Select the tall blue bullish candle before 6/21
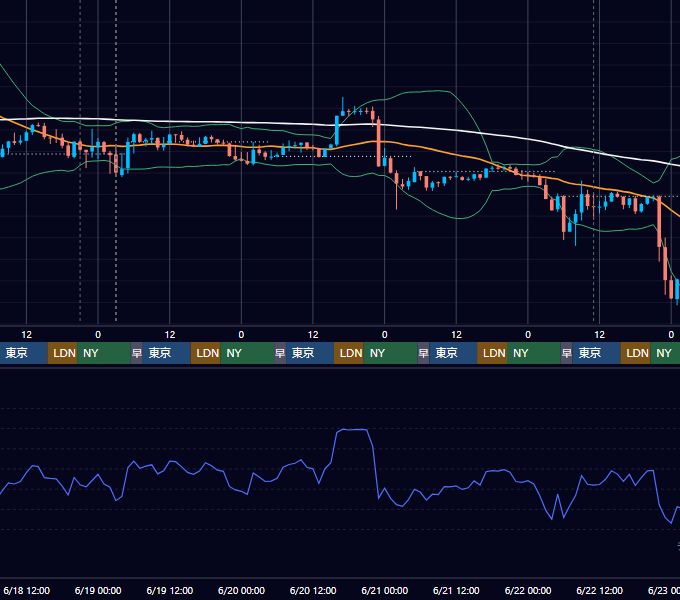Screen dimensions: 680x600 coord(337,130)
